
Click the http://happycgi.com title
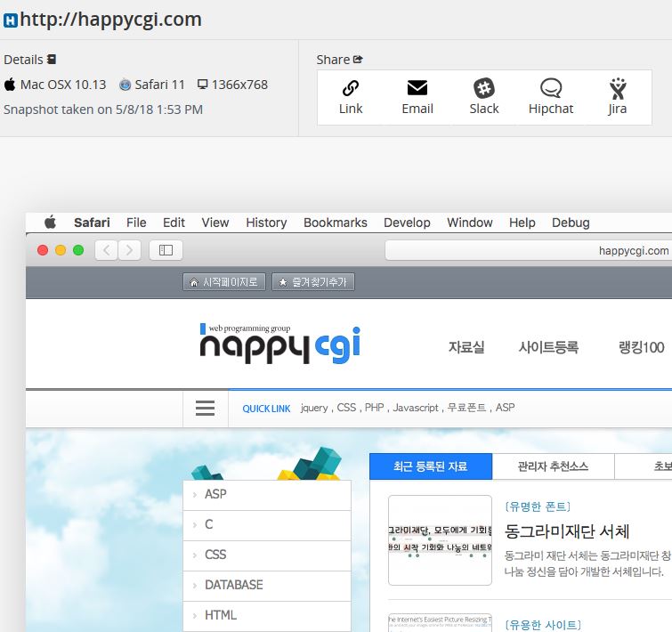coord(110,20)
